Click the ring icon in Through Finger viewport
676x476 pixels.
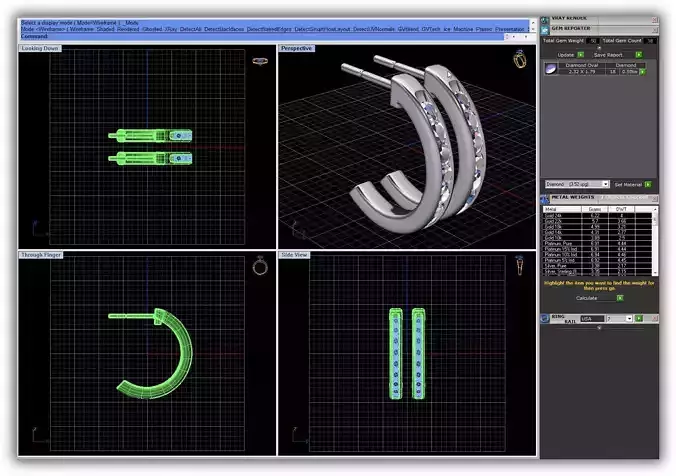260,266
